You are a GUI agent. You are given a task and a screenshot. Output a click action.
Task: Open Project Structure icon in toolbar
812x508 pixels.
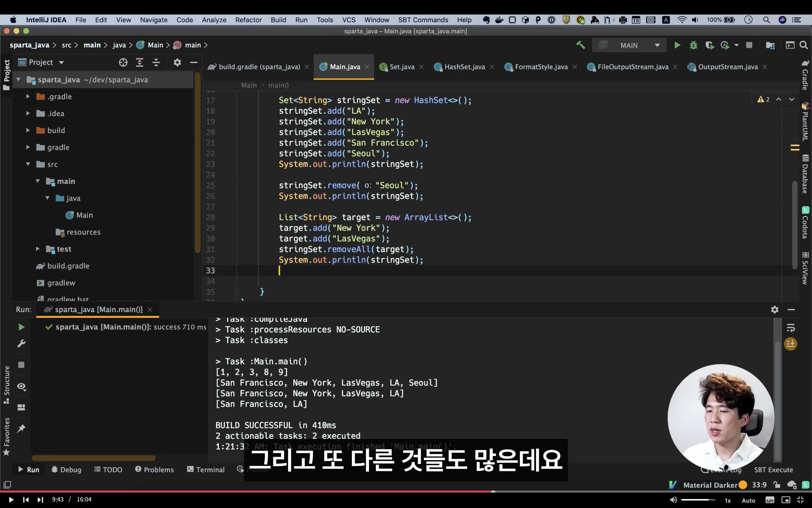[770, 45]
